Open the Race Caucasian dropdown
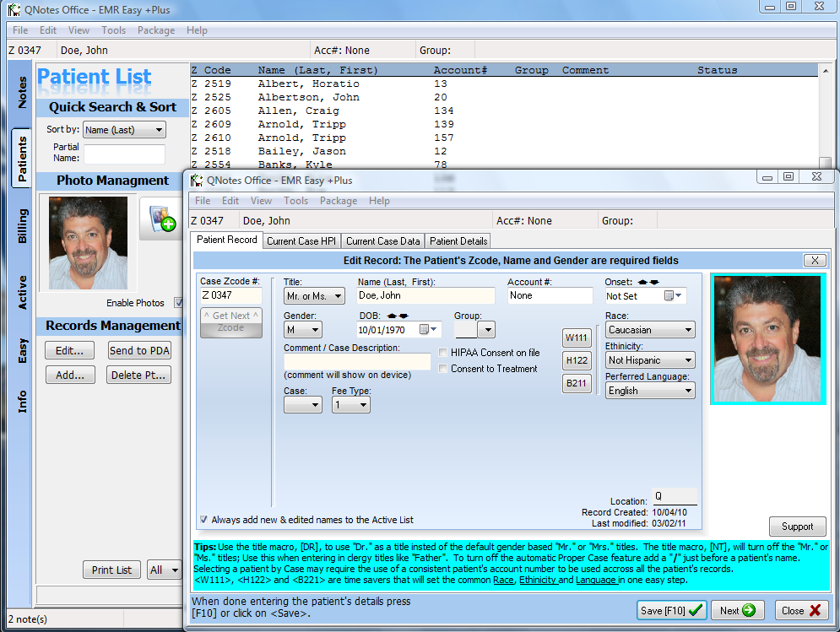This screenshot has width=840, height=632. (x=650, y=329)
